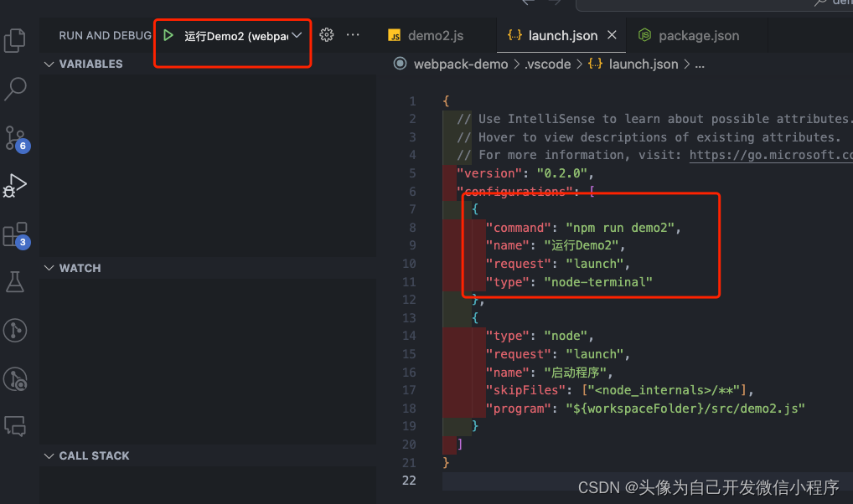Open the Extensions view
Image resolution: width=853 pixels, height=504 pixels.
click(15, 234)
